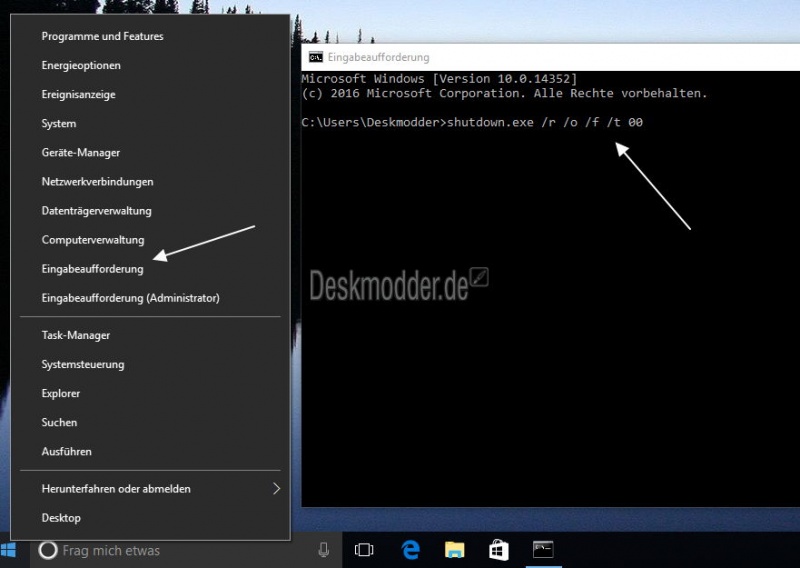
Task: Choose Suchen from the menu
Action: click(x=151, y=423)
